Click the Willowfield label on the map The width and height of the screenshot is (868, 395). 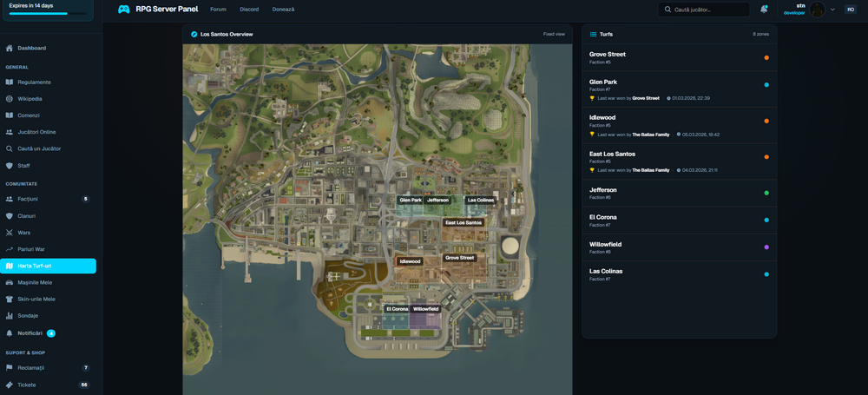click(x=425, y=309)
